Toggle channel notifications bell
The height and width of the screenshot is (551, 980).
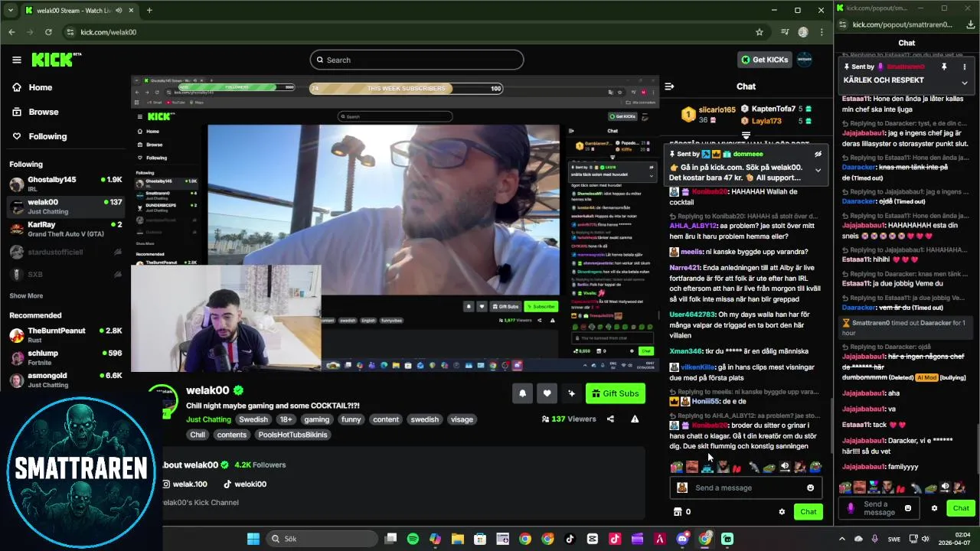click(523, 393)
